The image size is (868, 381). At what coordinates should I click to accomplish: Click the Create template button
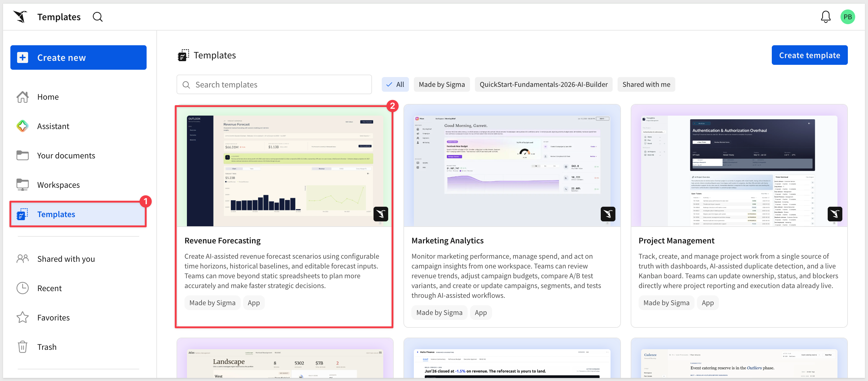pos(809,55)
